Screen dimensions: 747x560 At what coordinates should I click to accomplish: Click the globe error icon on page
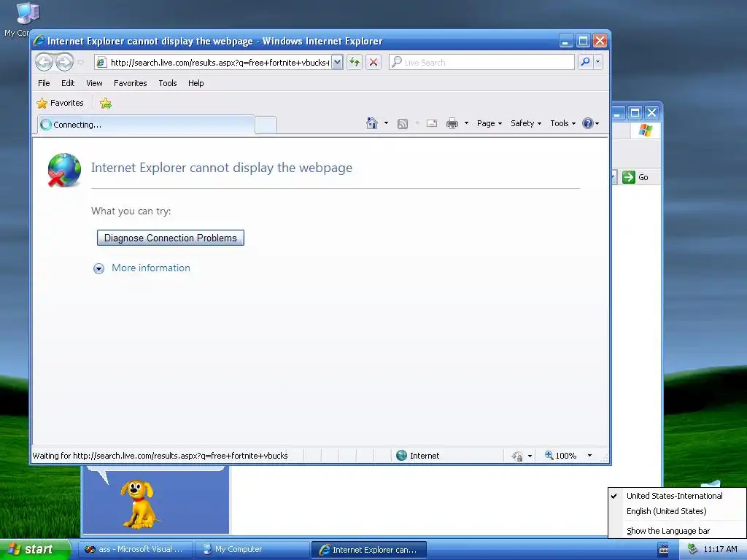pos(64,170)
